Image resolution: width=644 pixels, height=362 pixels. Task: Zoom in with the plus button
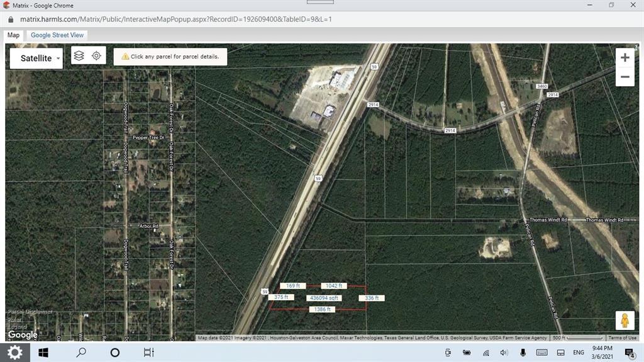(x=625, y=58)
